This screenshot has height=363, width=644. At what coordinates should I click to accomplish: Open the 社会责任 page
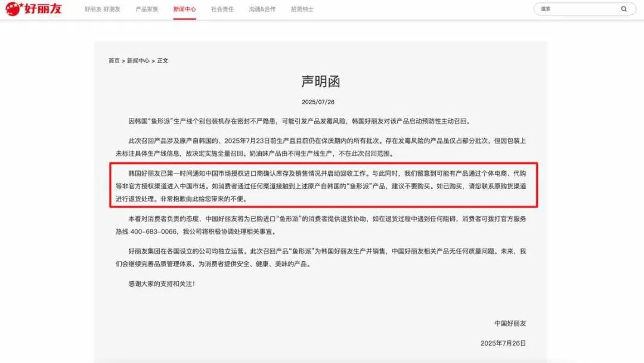tap(222, 10)
